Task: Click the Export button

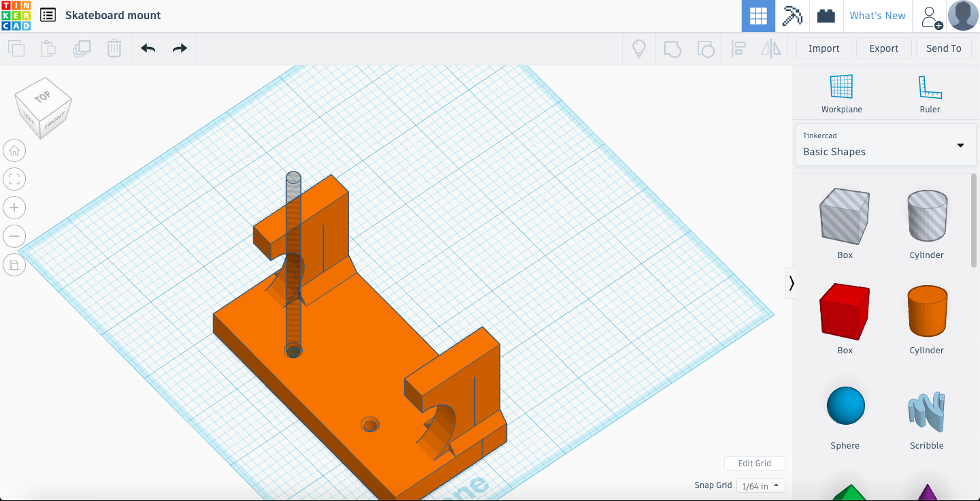Action: click(884, 48)
